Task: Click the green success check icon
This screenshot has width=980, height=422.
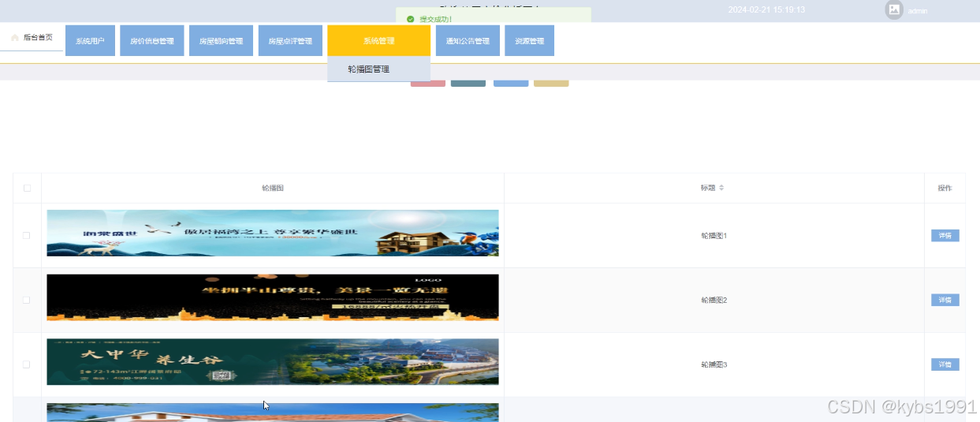Action: click(410, 19)
